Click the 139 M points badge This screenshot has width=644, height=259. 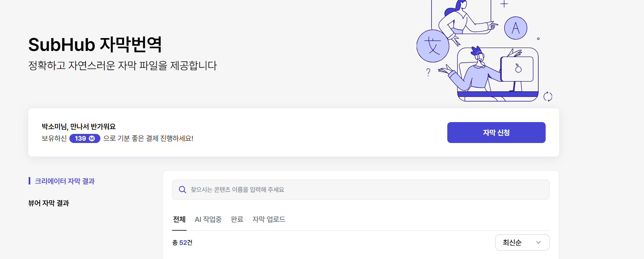[x=85, y=139]
